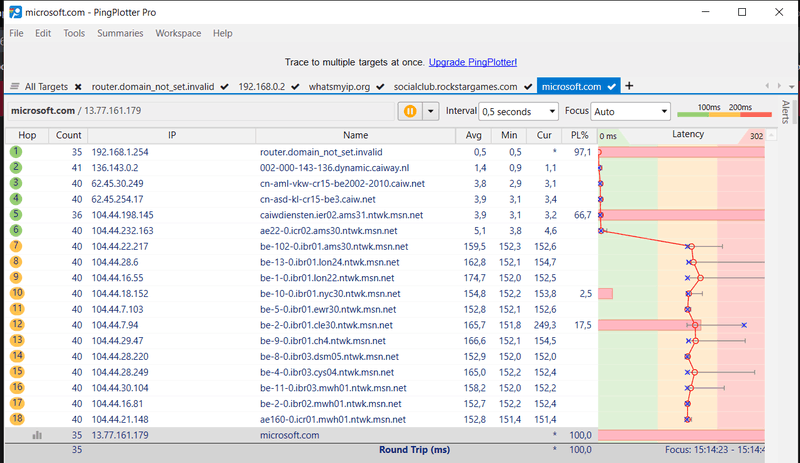The width and height of the screenshot is (800, 463).
Task: Open the Interval dropdown showing 0,5 seconds
Action: (x=518, y=111)
